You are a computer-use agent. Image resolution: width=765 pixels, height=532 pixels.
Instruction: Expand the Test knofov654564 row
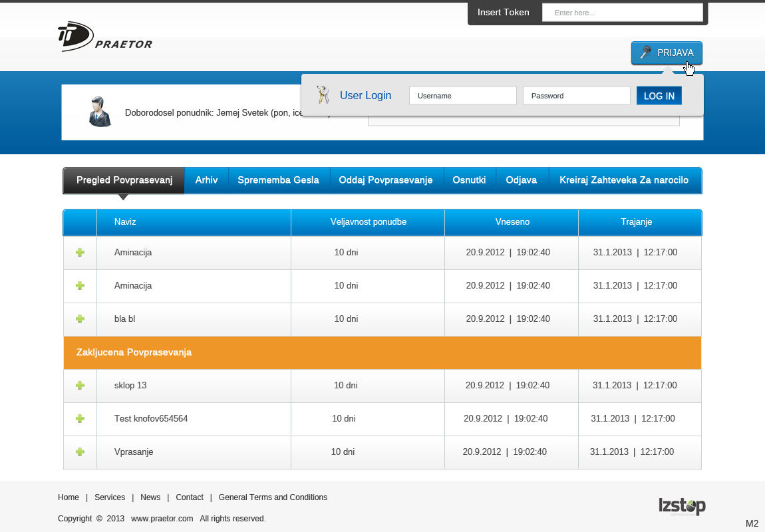click(x=80, y=419)
